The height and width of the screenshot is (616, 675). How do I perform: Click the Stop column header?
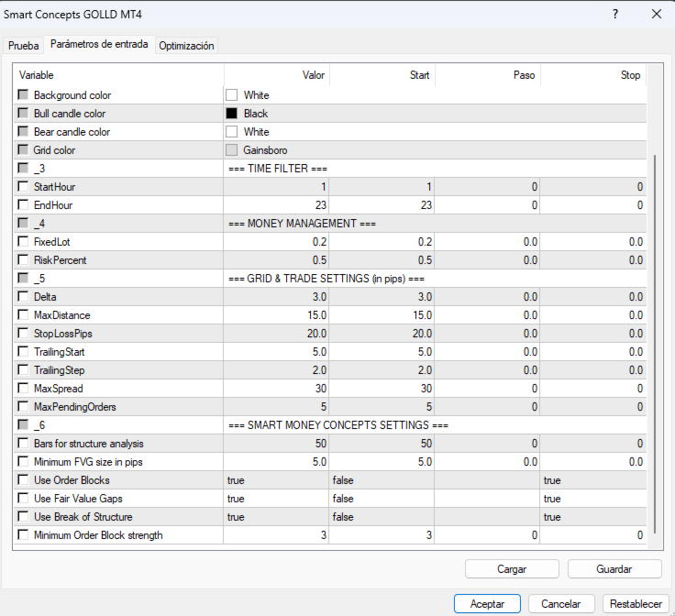pos(593,75)
